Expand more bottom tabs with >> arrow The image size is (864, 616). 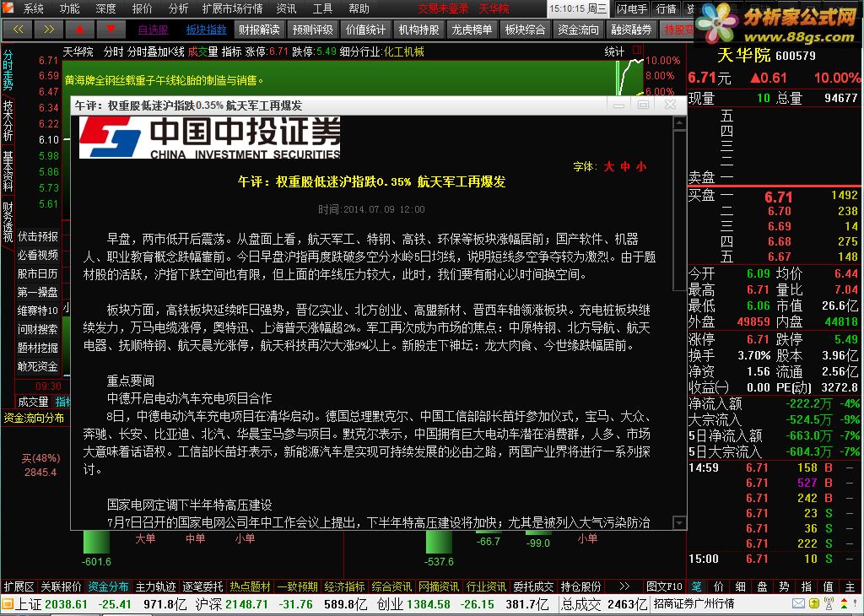624,586
